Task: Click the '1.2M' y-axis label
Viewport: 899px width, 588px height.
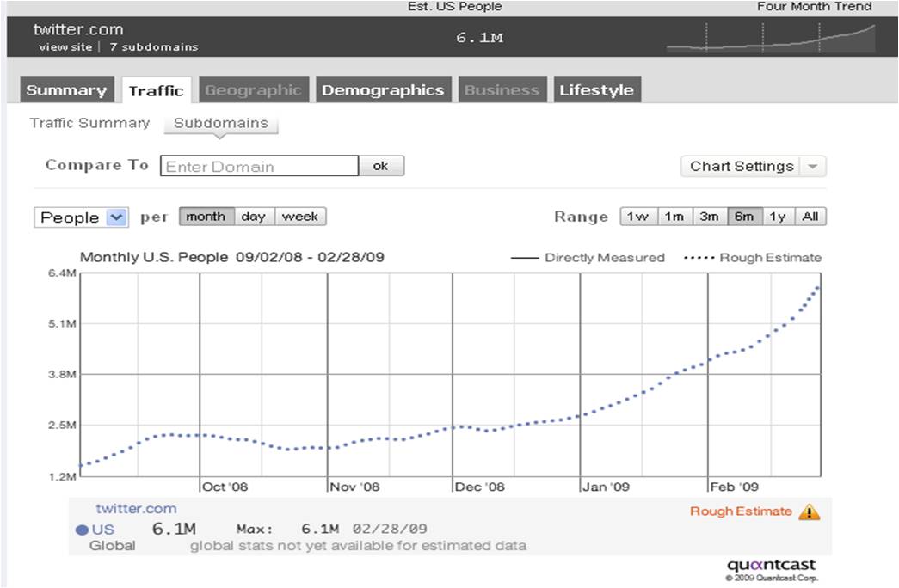Action: 63,476
